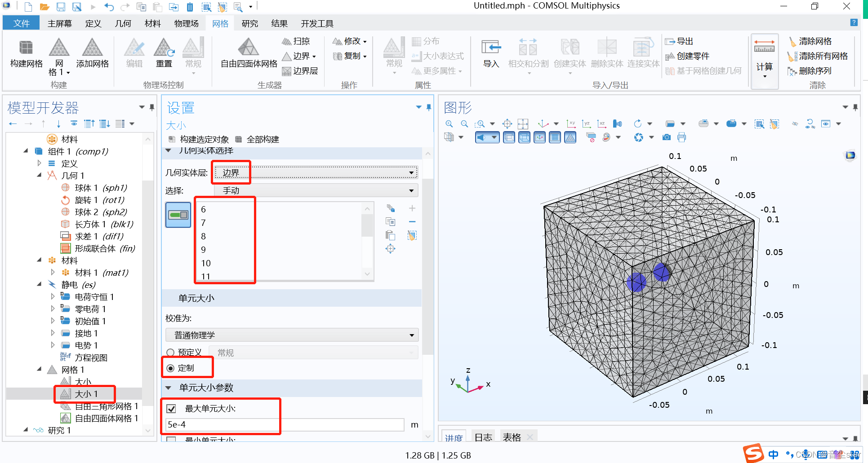Toggle grid display in graphics toolbar
Screen dimensions: 868x463
click(x=555, y=137)
